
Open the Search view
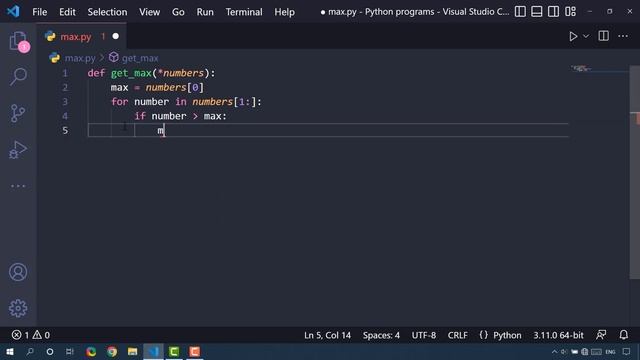(x=18, y=77)
